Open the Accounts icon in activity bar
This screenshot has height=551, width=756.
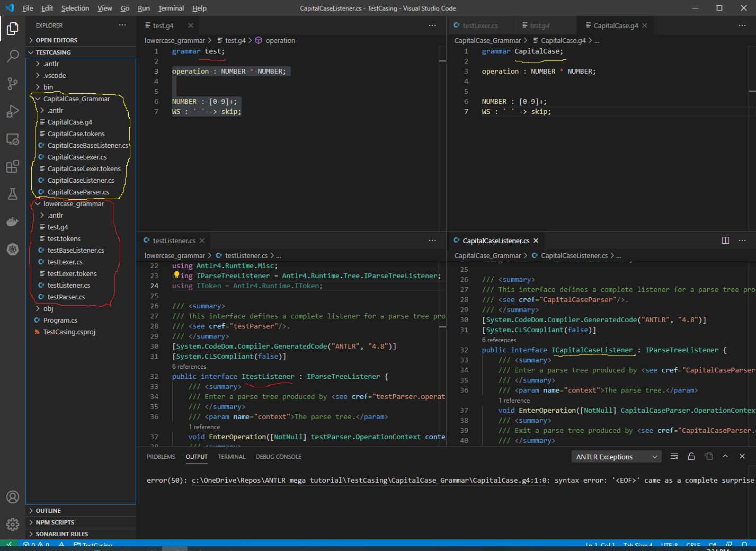(x=13, y=497)
